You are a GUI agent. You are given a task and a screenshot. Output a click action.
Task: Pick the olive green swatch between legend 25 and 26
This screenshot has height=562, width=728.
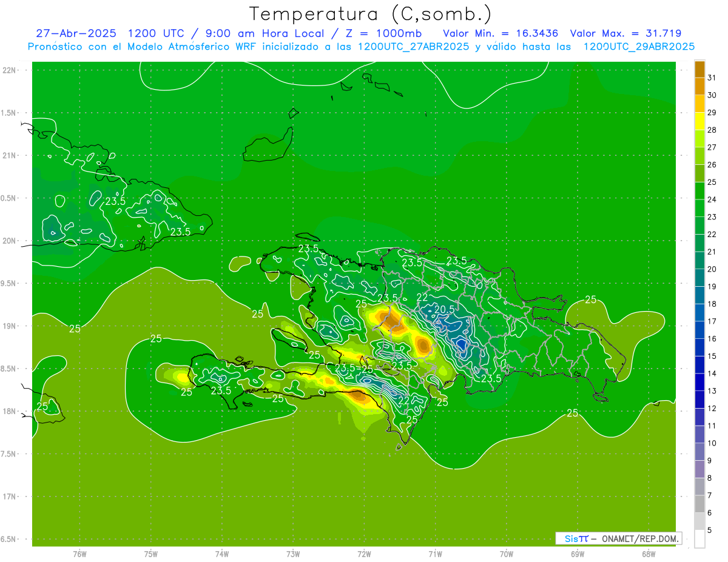tap(699, 173)
